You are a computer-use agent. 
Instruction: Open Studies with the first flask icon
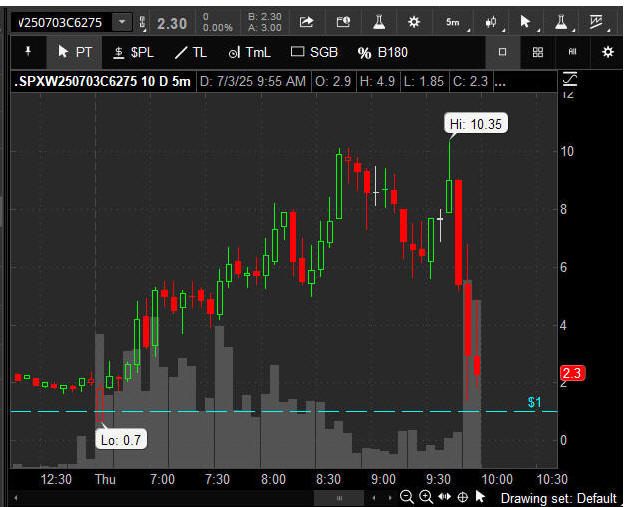click(379, 22)
